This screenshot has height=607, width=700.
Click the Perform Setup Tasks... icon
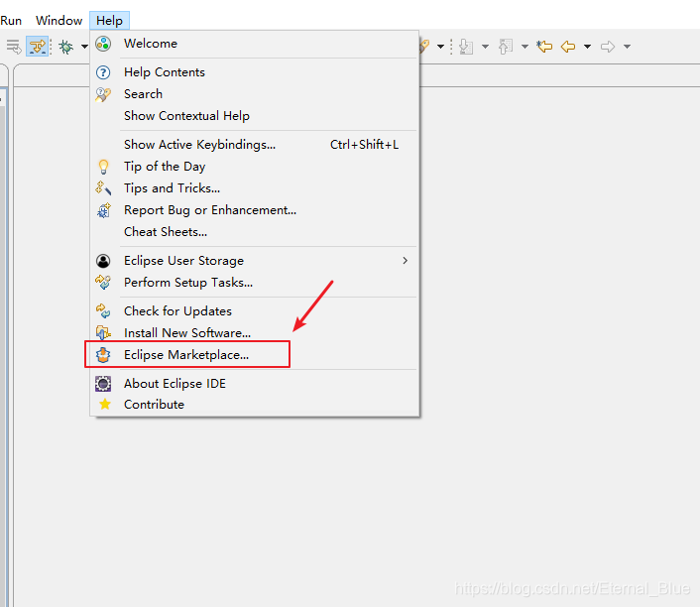(103, 283)
